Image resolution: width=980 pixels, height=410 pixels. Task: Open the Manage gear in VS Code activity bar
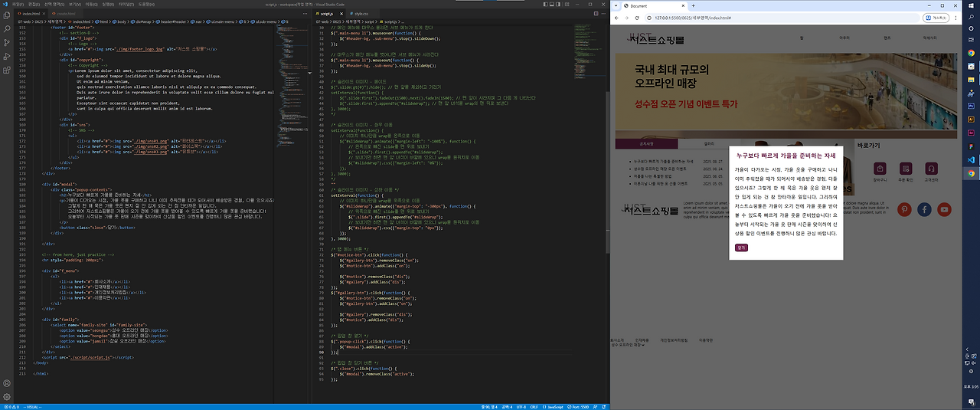[x=7, y=397]
